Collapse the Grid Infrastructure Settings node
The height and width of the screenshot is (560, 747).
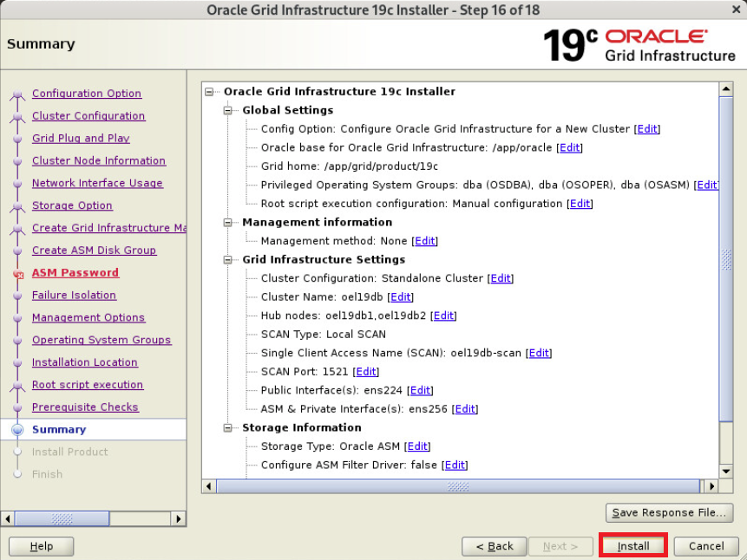(x=227, y=259)
